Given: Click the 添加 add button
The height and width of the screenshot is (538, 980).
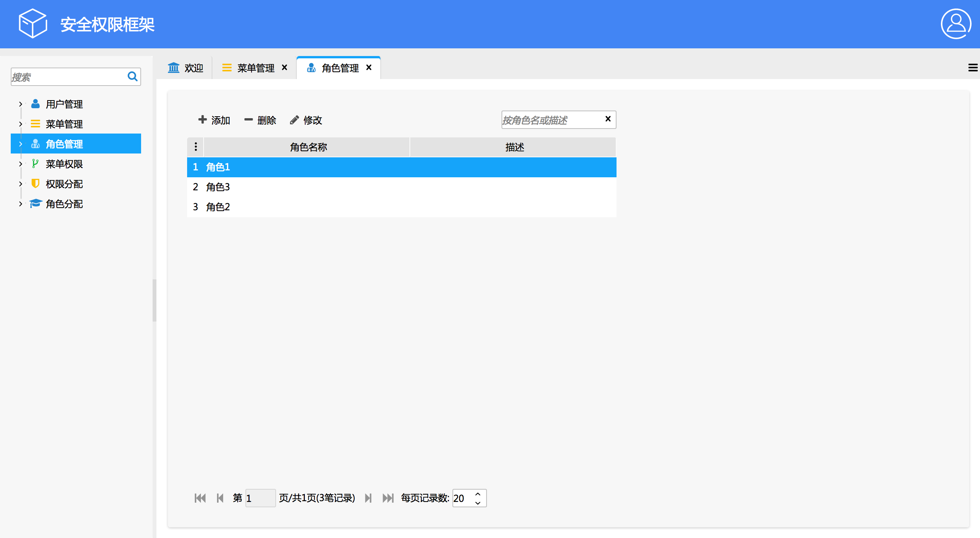Looking at the screenshot, I should tap(214, 120).
